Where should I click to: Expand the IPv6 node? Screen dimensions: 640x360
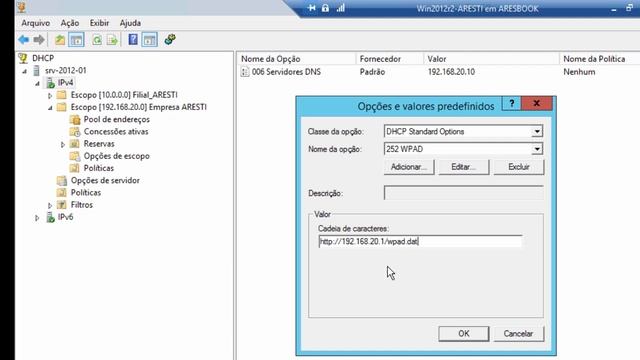tap(37, 218)
